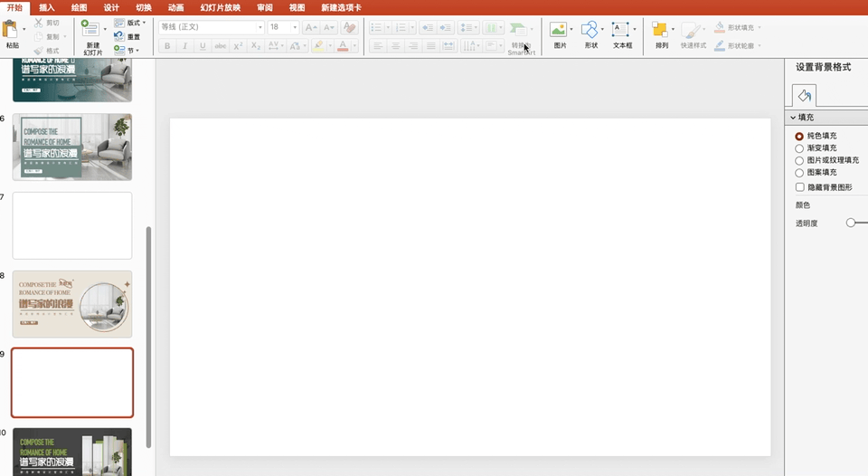The image size is (868, 476).
Task: Select slide 6 thumbnail
Action: pos(72,147)
